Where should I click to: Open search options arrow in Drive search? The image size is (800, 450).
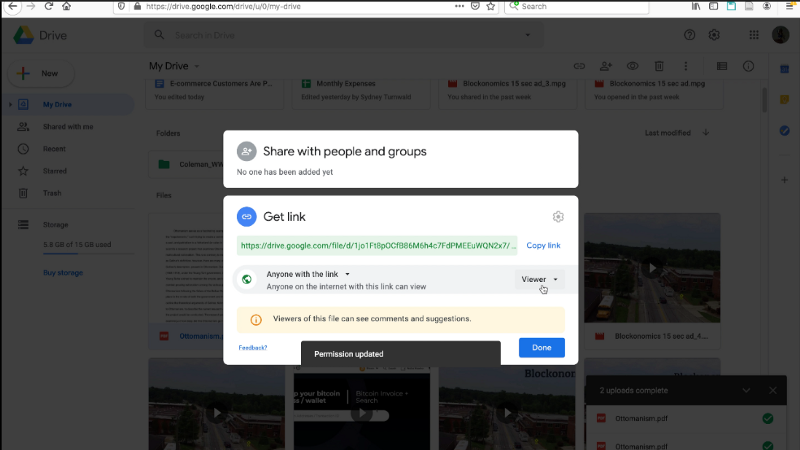click(x=528, y=35)
